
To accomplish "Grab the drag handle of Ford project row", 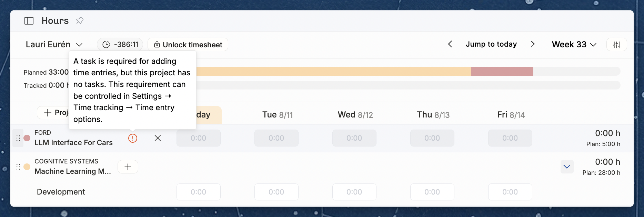I will tap(18, 138).
